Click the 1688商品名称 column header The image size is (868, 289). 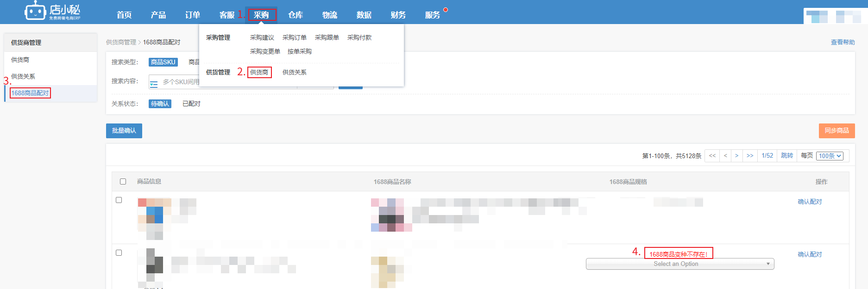[x=392, y=182]
